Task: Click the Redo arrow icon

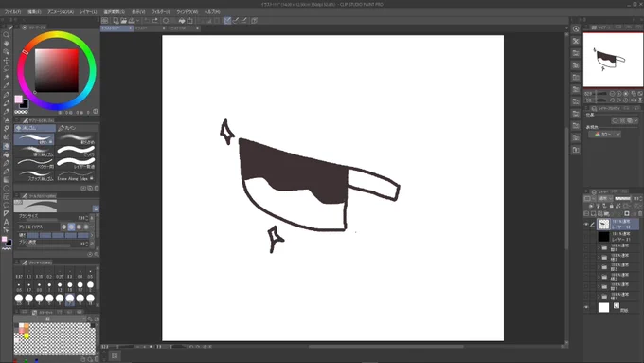Action: [x=154, y=20]
